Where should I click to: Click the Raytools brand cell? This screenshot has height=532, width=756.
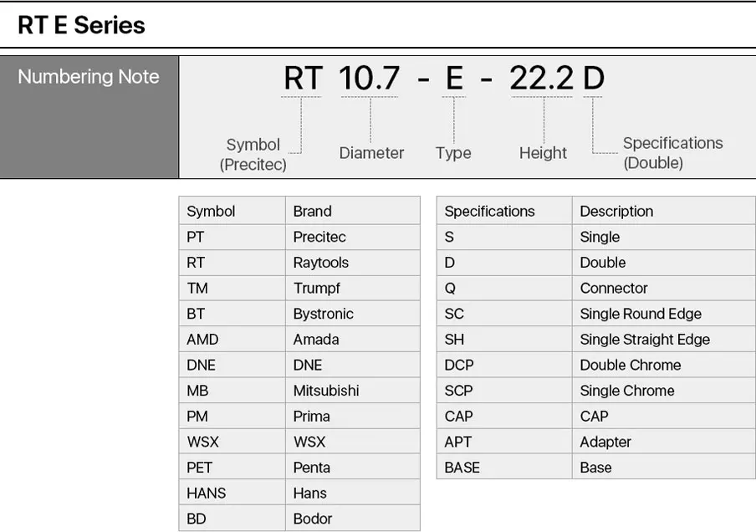pos(352,263)
